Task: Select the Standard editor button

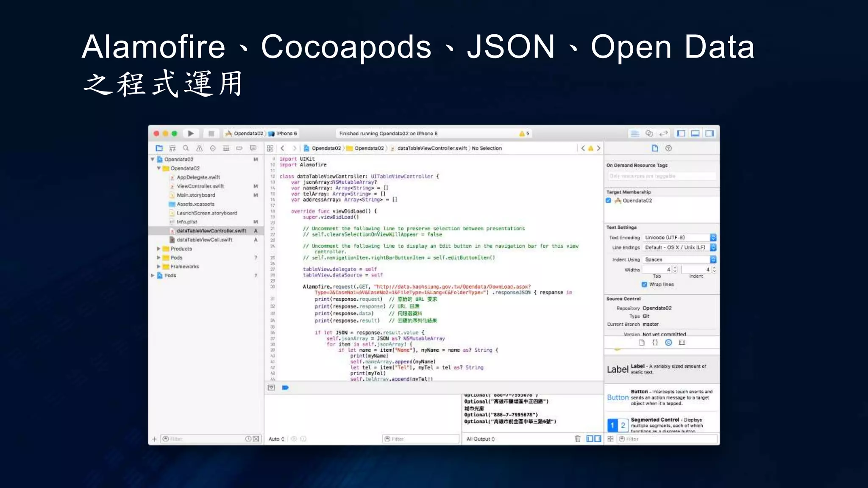Action: coord(635,133)
